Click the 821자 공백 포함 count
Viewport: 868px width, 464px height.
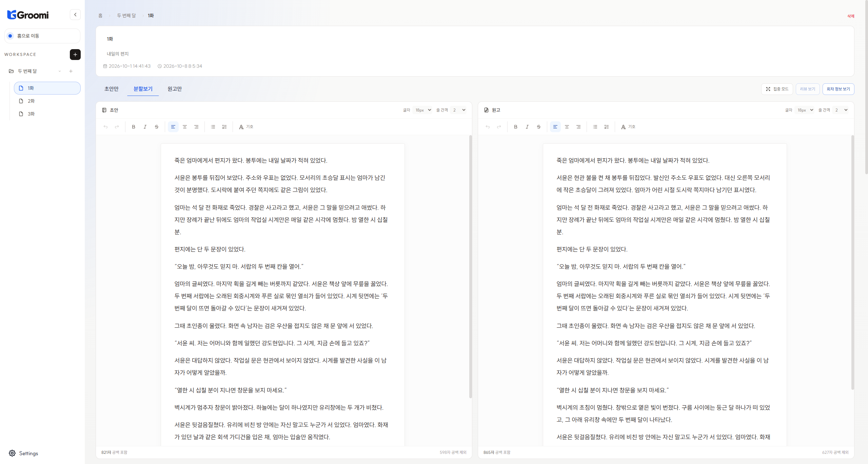tap(114, 452)
